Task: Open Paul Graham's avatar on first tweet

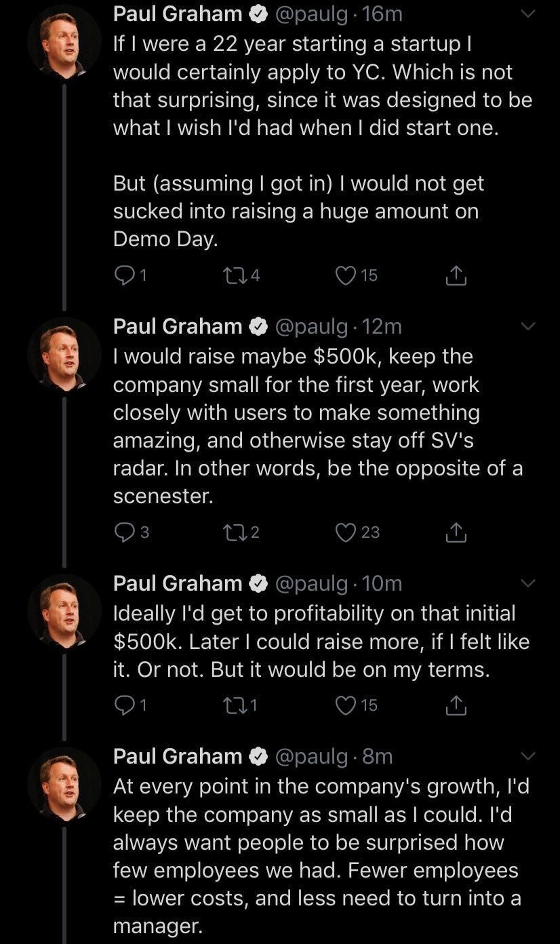Action: tap(64, 42)
